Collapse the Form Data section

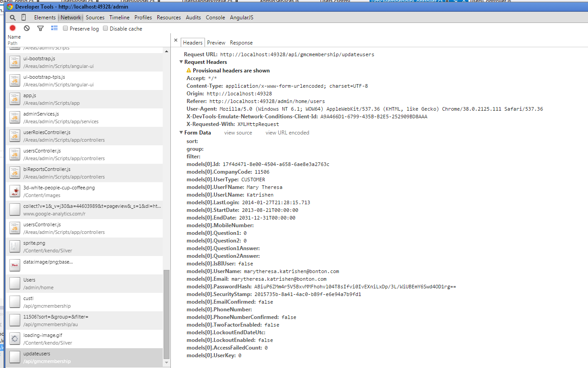click(x=181, y=133)
